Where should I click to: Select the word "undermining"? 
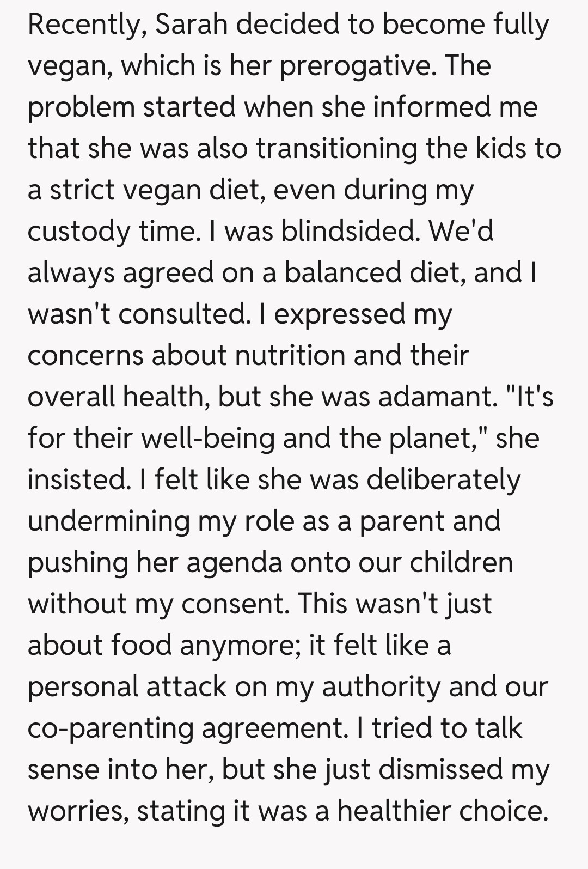click(108, 521)
